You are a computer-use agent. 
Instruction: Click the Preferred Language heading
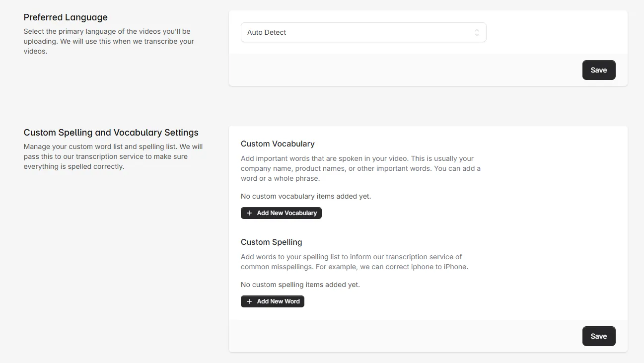pos(66,17)
